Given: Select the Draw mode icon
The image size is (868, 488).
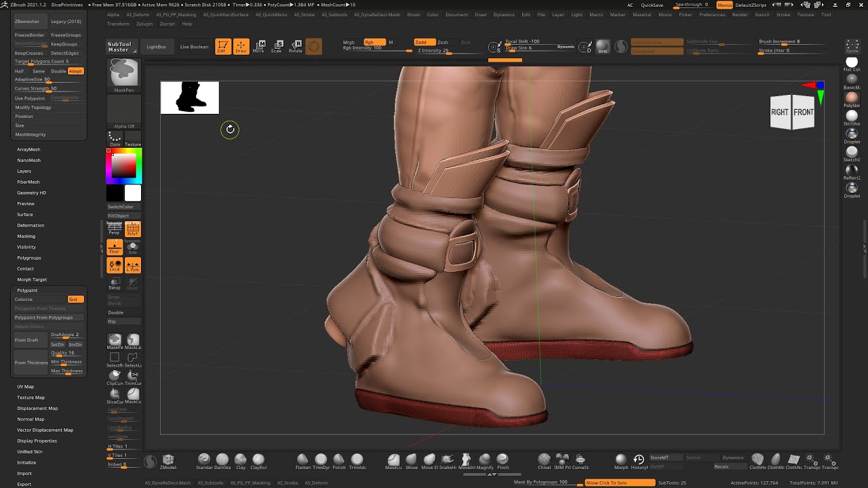Looking at the screenshot, I should pyautogui.click(x=241, y=46).
